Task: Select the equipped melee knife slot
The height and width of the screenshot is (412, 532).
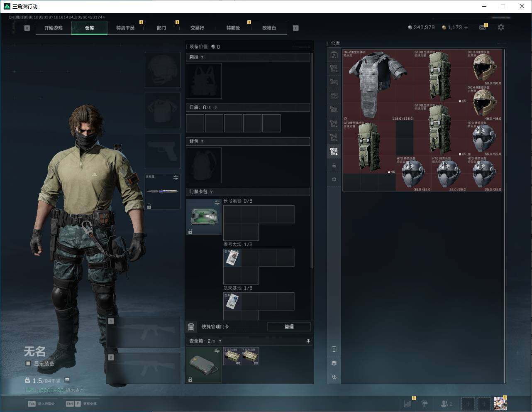Action: click(x=162, y=191)
